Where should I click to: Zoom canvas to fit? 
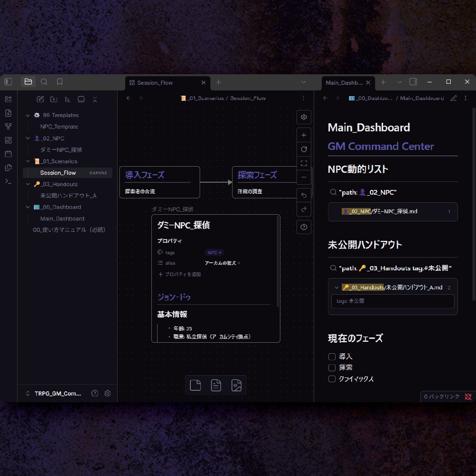point(304,163)
